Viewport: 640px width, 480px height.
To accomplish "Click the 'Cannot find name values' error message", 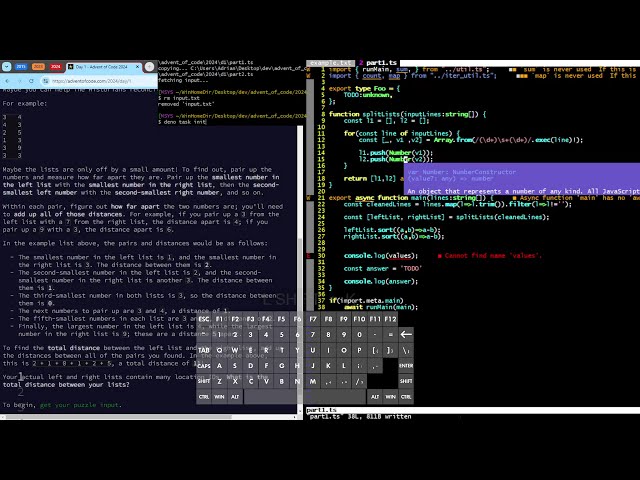I will (489, 256).
